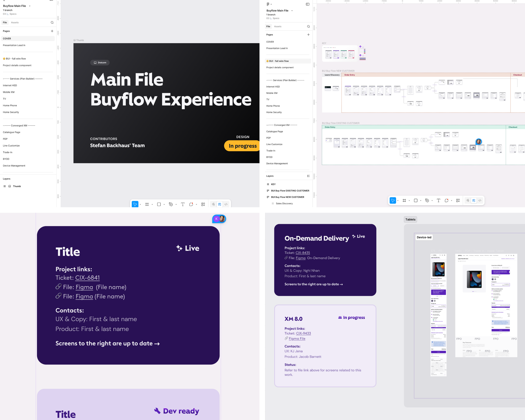This screenshot has height=420, width=525.
Task: Toggle the sidebar panel icon at the top right of the panel
Action: pos(308,4)
